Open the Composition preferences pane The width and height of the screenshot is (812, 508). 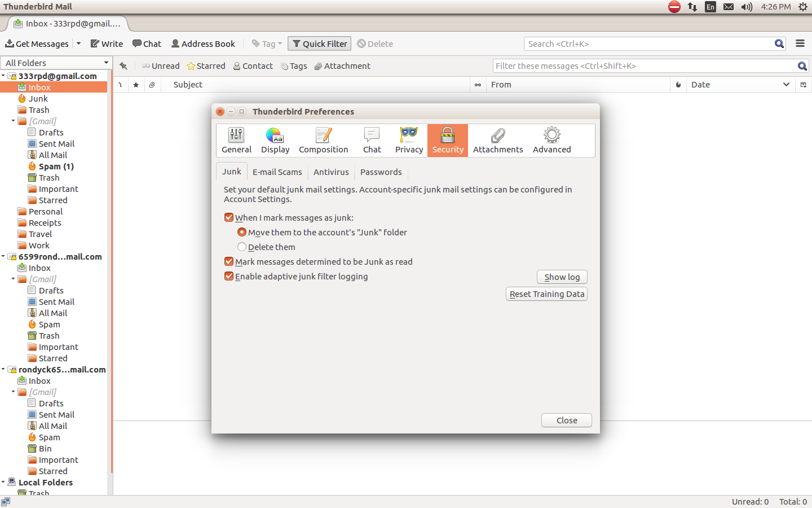click(x=324, y=141)
